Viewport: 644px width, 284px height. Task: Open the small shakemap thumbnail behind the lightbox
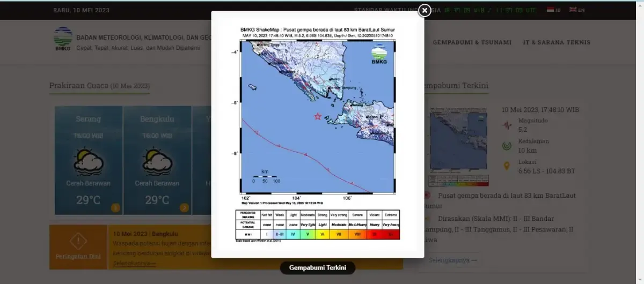458,146
